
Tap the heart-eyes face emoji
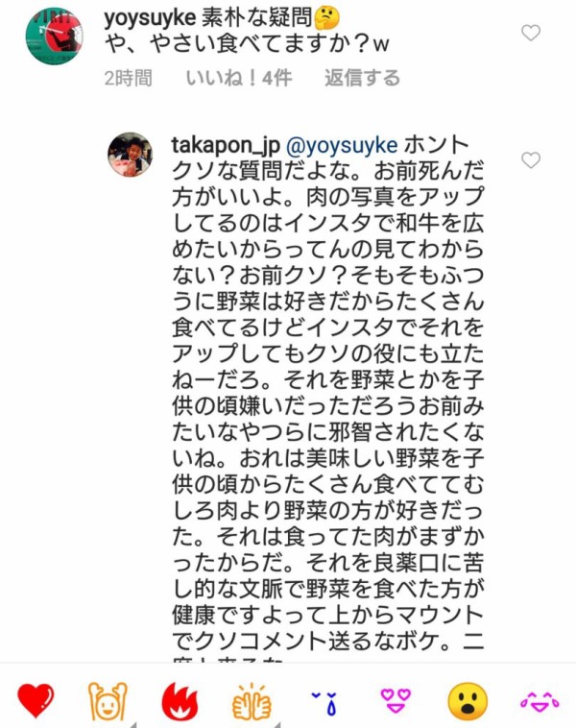(396, 700)
